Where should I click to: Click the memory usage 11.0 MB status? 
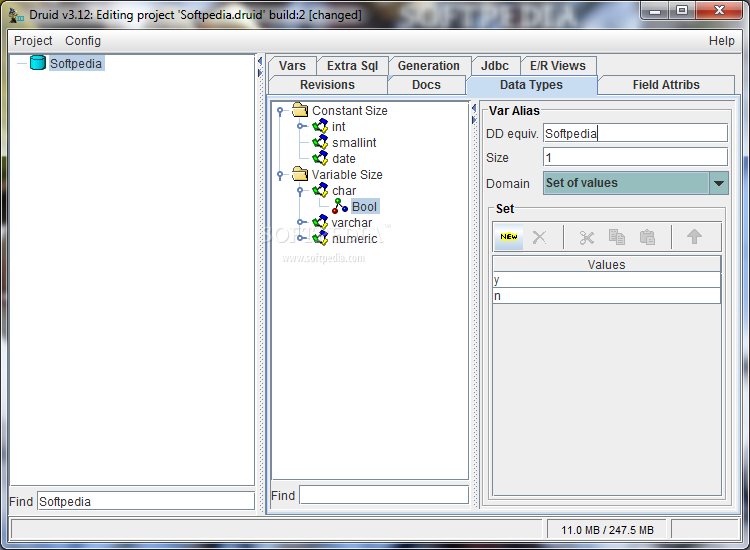click(607, 530)
